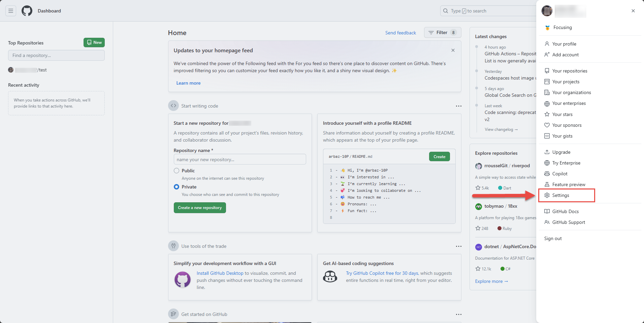This screenshot has width=644, height=323.
Task: Open Feature preview from the account menu
Action: 568,184
